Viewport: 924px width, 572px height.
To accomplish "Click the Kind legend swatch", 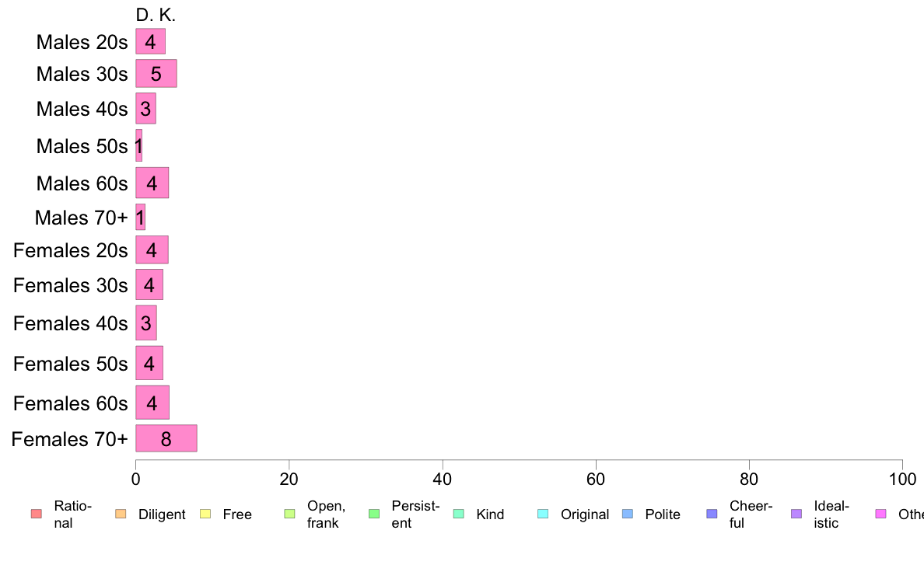I will tap(458, 514).
